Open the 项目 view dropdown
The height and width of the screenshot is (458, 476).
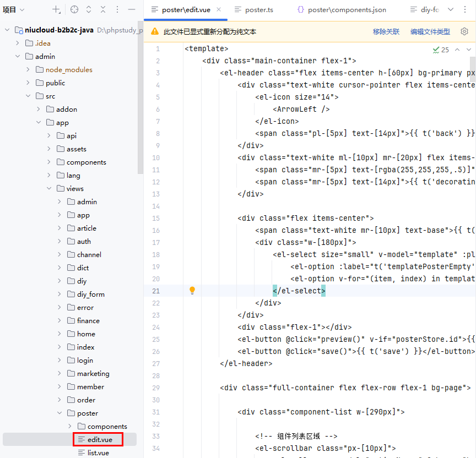(x=14, y=10)
